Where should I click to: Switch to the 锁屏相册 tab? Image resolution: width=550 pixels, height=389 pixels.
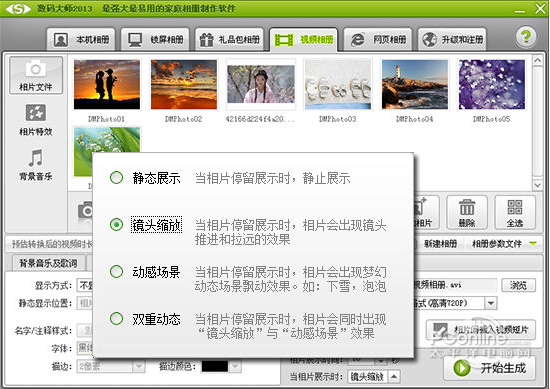coord(155,40)
